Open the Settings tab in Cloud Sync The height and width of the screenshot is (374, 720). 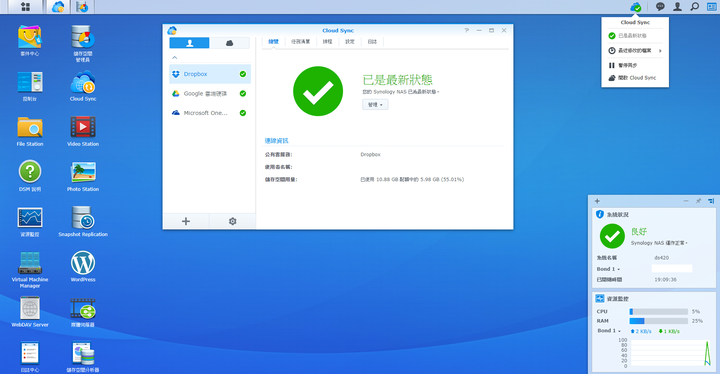(350, 41)
